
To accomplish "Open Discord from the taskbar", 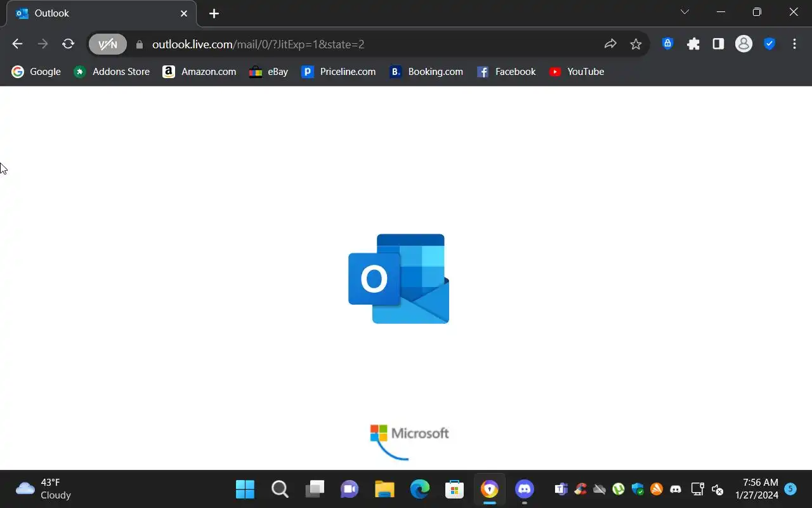I will (x=524, y=489).
